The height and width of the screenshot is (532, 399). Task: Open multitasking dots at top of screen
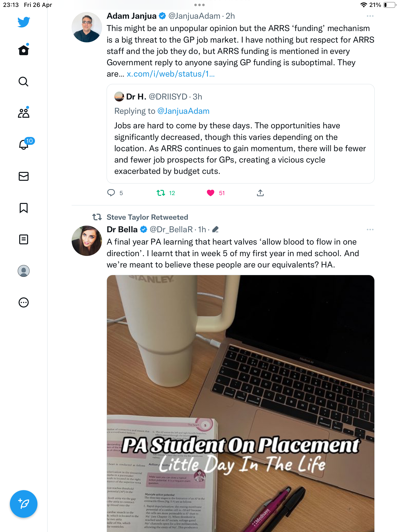tap(199, 5)
